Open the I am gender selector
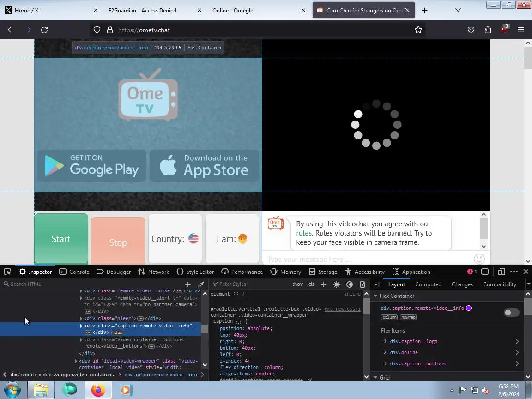Image resolution: width=532 pixels, height=399 pixels. [x=232, y=239]
